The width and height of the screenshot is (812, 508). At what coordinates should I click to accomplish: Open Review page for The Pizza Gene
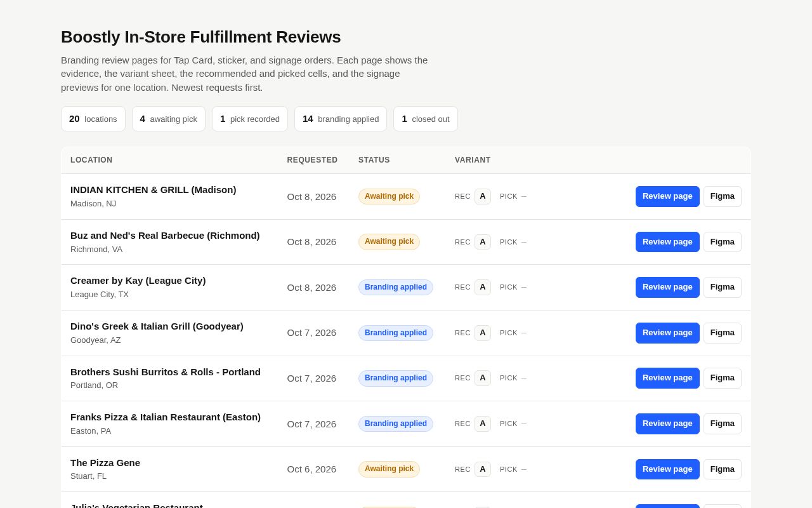[667, 469]
